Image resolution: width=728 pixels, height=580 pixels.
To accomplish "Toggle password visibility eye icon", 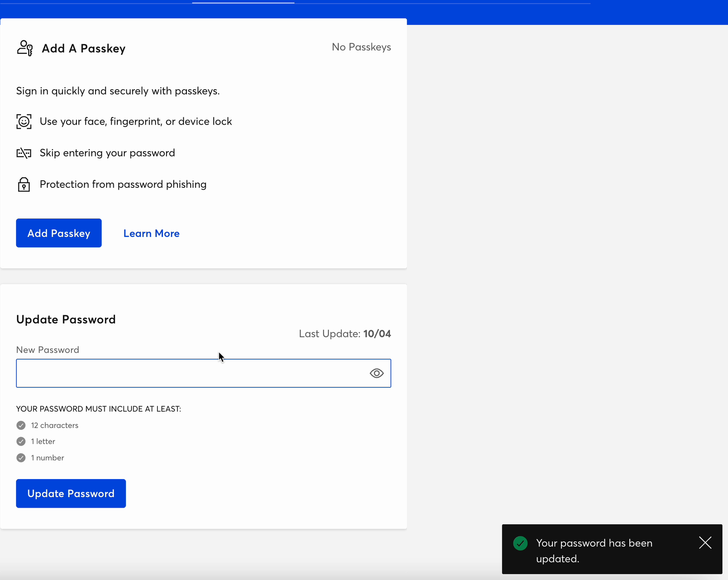I will pyautogui.click(x=377, y=373).
